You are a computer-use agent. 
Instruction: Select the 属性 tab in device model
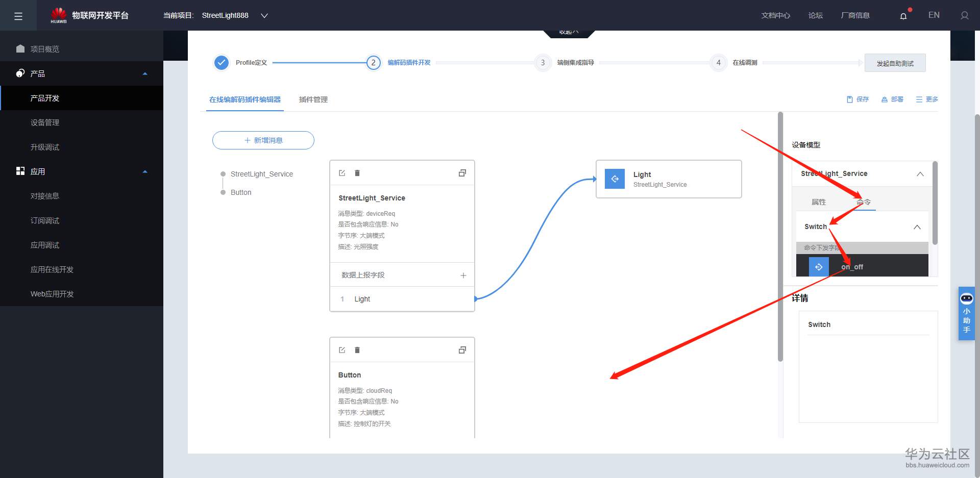(819, 202)
